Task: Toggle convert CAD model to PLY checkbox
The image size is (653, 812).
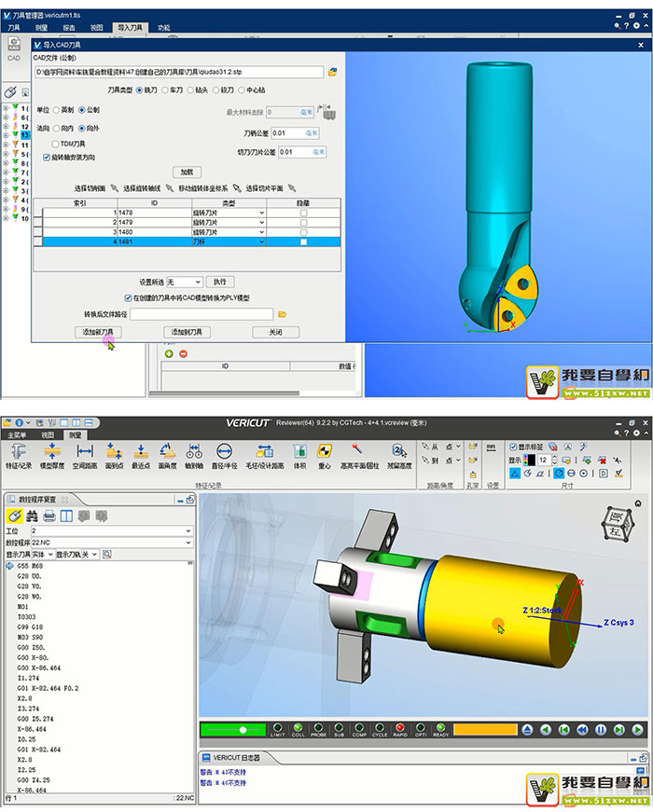Action: [x=128, y=297]
